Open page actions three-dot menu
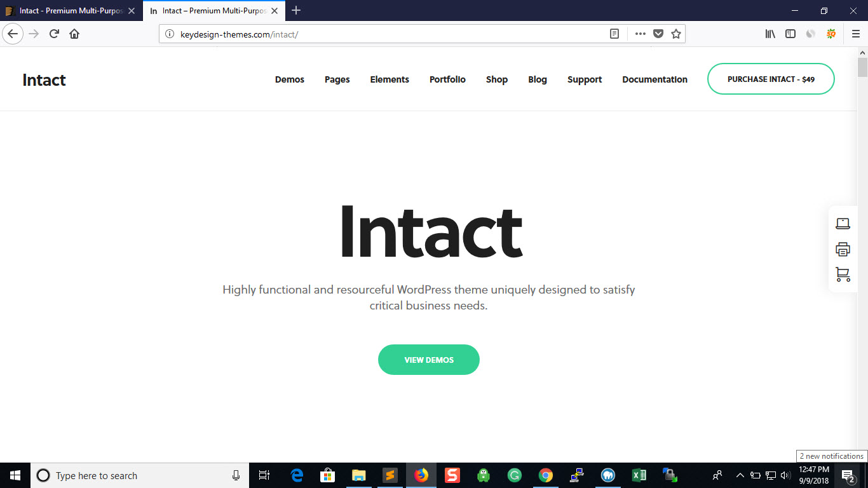Viewport: 868px width, 488px height. [x=640, y=34]
